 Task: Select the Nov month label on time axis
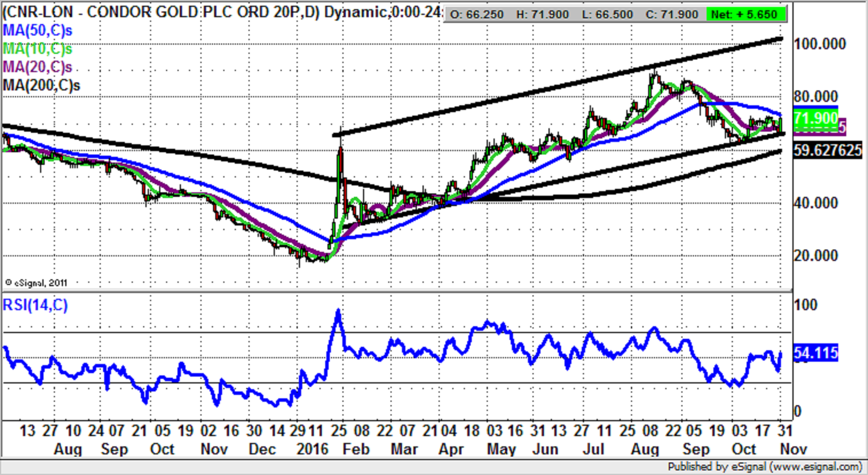793,449
